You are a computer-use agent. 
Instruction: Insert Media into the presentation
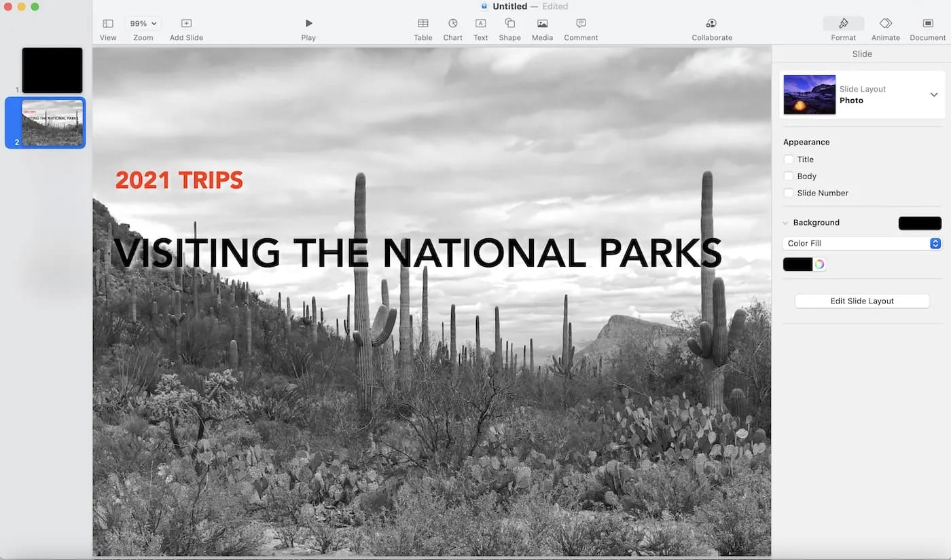coord(541,27)
